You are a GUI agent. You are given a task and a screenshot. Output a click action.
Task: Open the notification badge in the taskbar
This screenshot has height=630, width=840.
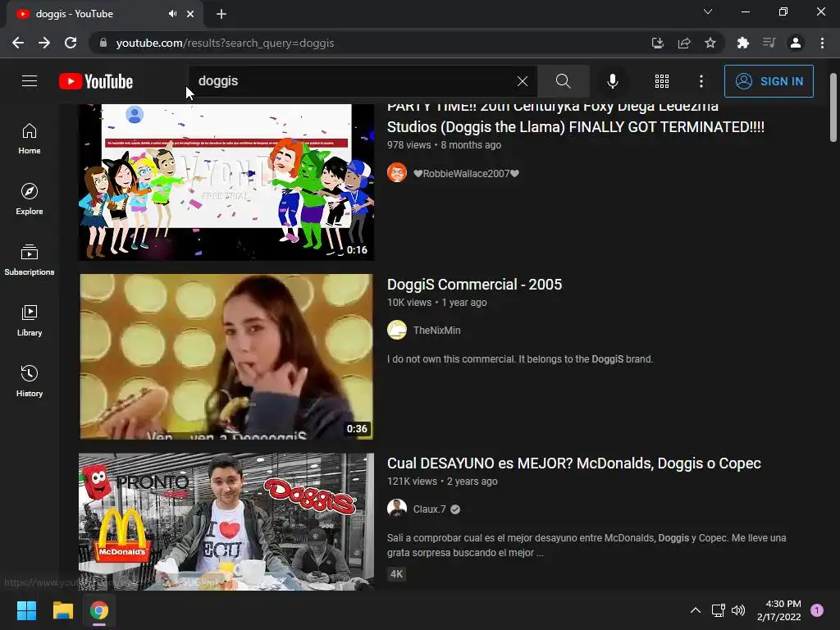(817, 610)
